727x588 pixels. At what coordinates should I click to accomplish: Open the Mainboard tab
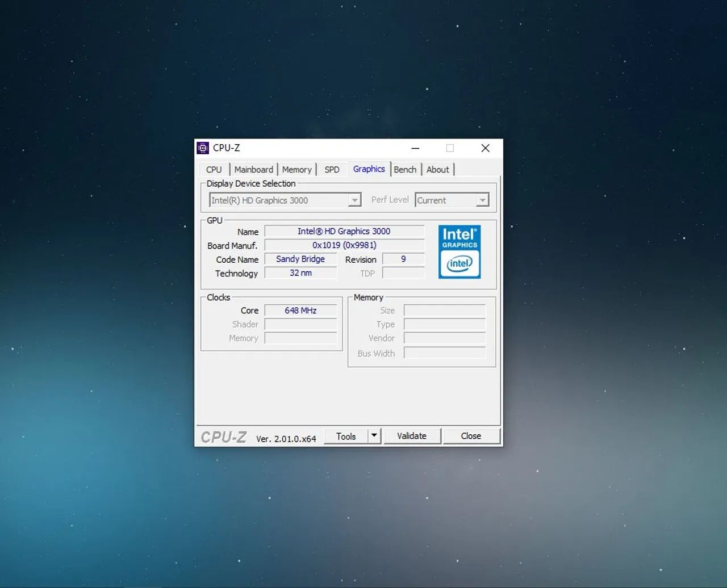point(253,170)
